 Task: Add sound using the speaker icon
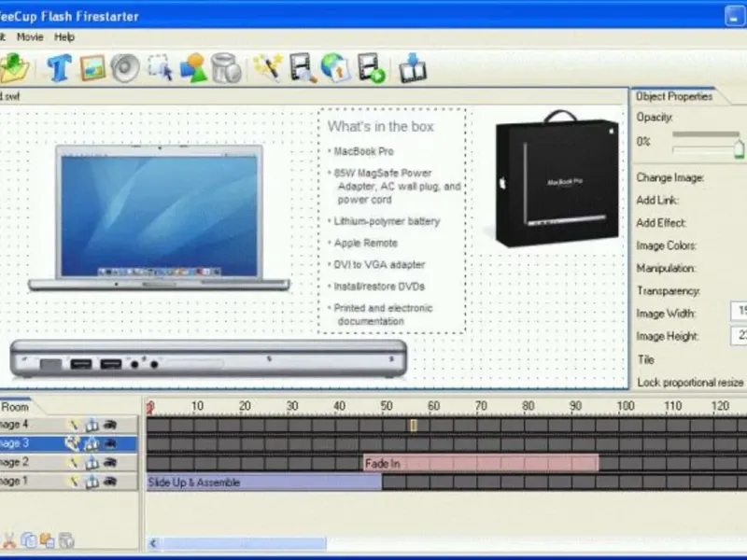(125, 68)
